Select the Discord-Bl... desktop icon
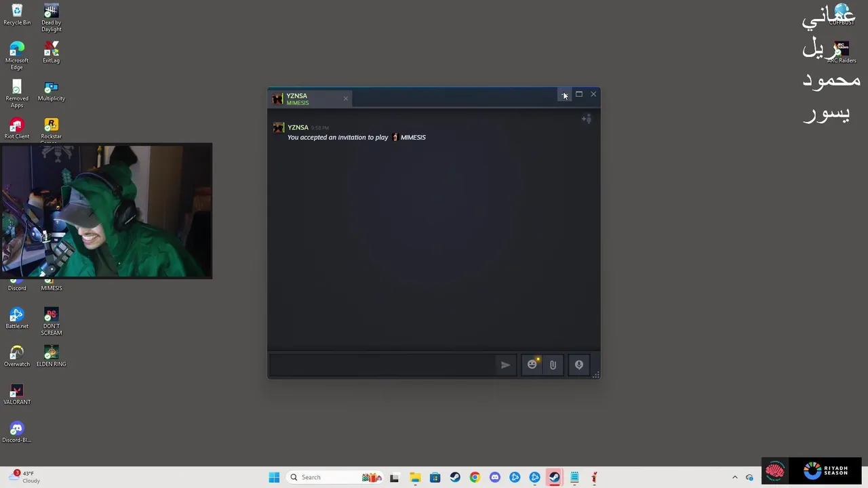The image size is (868, 488). pos(17,432)
